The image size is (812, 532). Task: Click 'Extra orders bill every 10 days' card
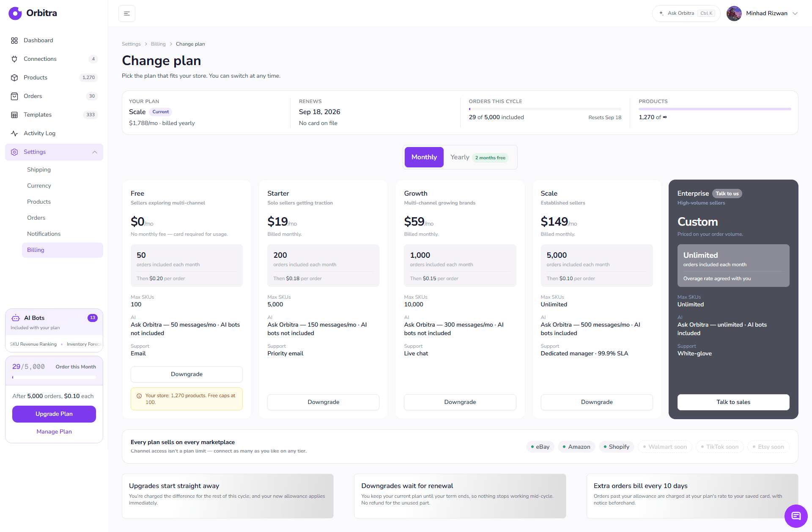(692, 496)
